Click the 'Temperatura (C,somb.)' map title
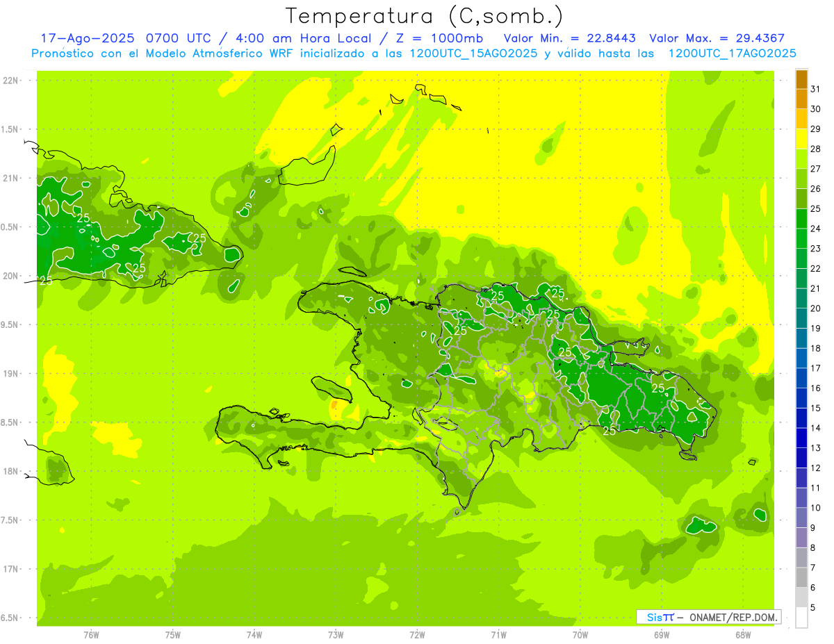This screenshot has height=644, width=834. click(425, 16)
